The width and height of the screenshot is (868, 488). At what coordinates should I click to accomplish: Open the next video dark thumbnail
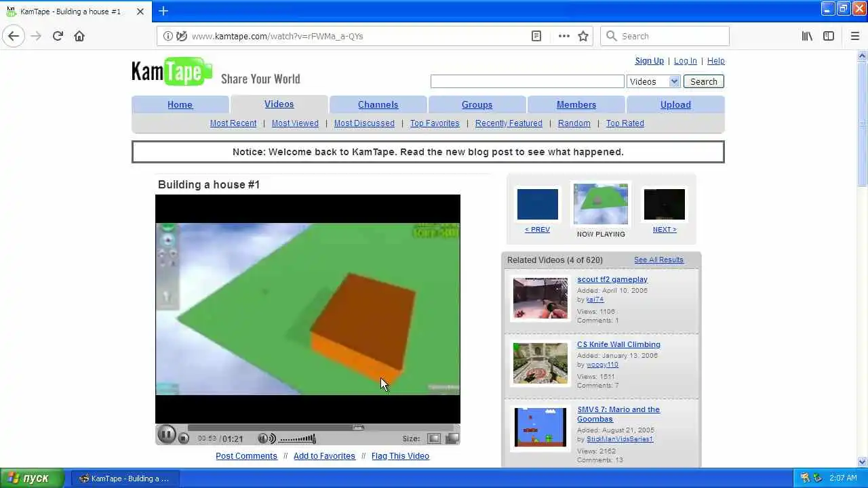[x=665, y=204]
